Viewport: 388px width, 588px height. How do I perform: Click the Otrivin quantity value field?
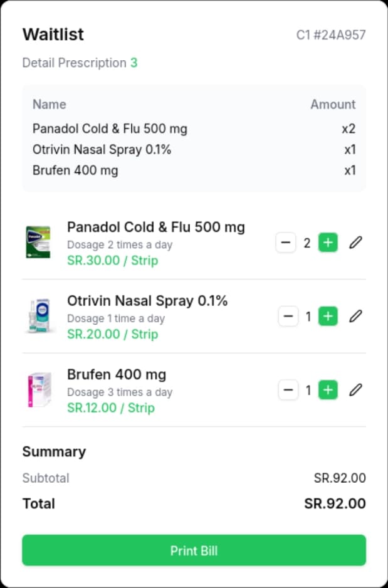(x=308, y=317)
